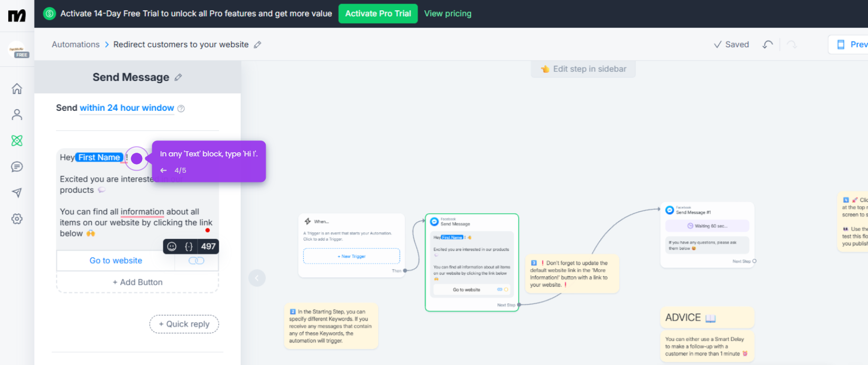Click New Trigger in When node
The height and width of the screenshot is (365, 868).
click(351, 256)
